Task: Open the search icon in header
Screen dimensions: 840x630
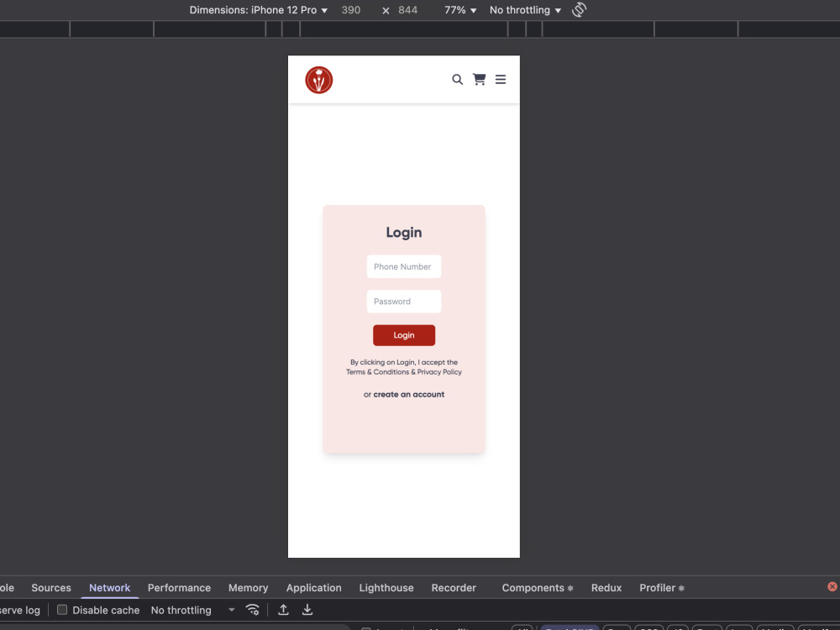Action: tap(457, 79)
